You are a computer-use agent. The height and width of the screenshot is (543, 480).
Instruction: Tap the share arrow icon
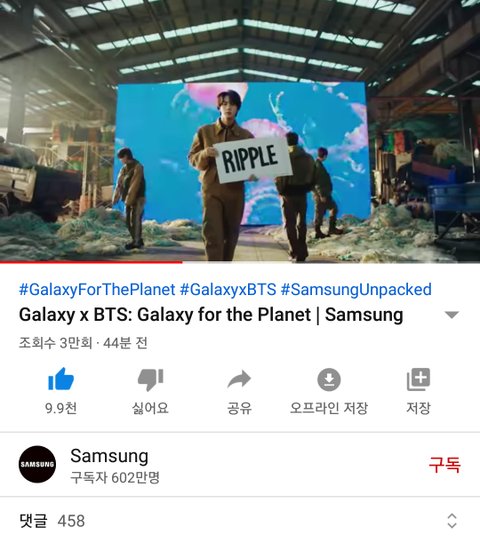coord(239,379)
